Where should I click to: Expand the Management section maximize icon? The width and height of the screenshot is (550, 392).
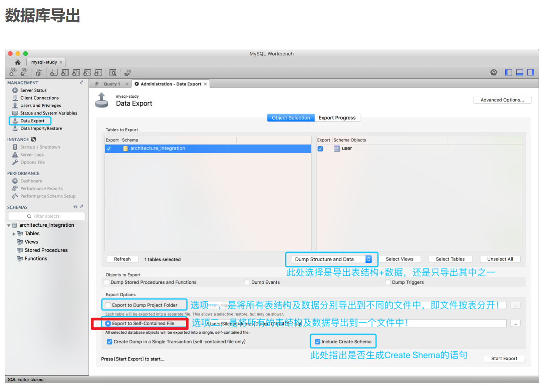81,82
